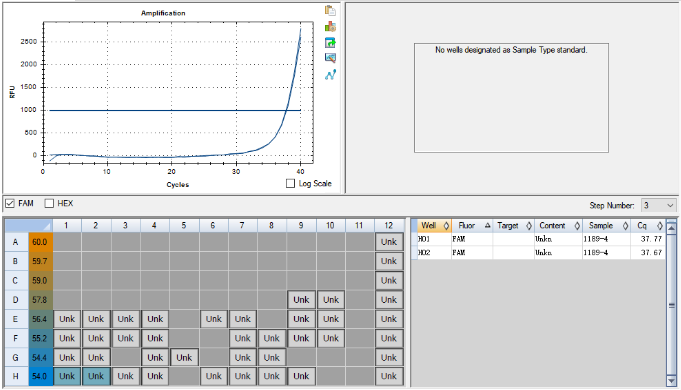
Task: Select well H9 Unk
Action: coord(301,376)
